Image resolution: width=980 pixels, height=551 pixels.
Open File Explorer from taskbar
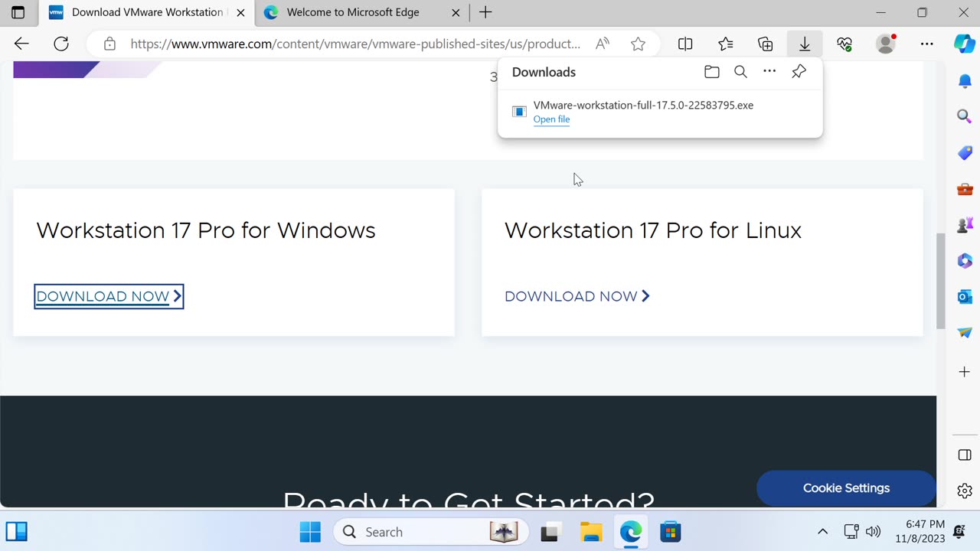(x=590, y=532)
